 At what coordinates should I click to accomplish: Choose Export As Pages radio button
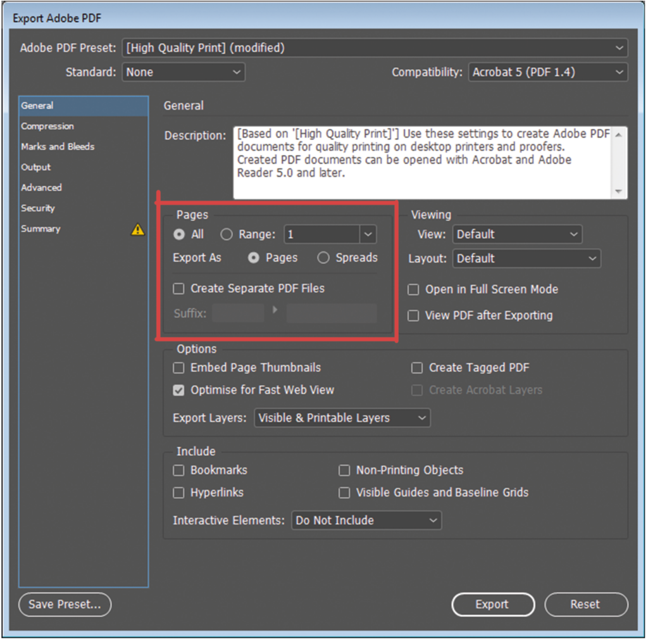(x=254, y=258)
